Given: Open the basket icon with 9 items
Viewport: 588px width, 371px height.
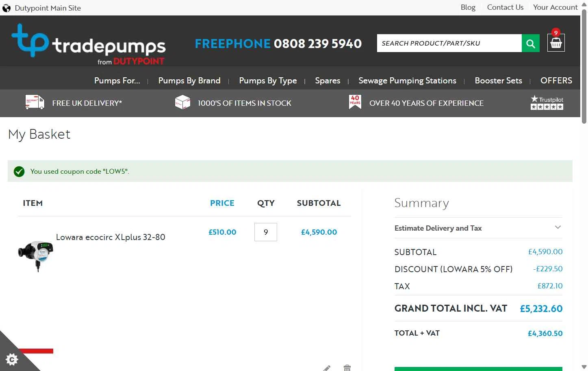Looking at the screenshot, I should 556,42.
